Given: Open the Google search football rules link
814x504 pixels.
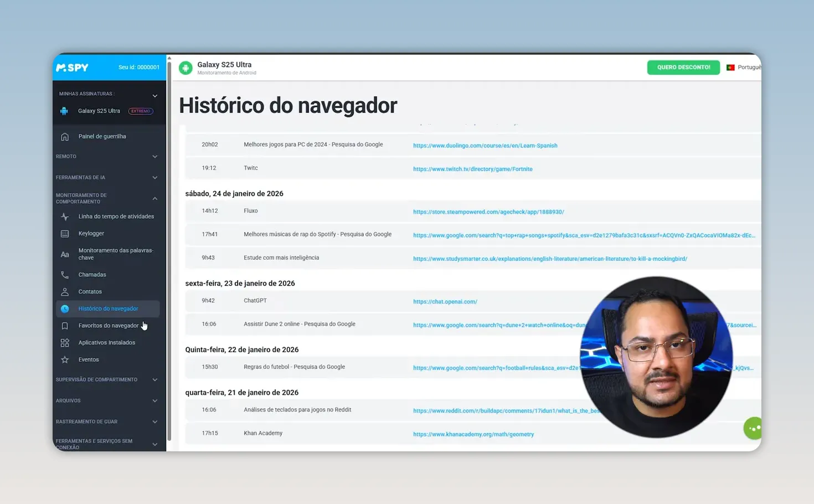Looking at the screenshot, I should tap(497, 368).
